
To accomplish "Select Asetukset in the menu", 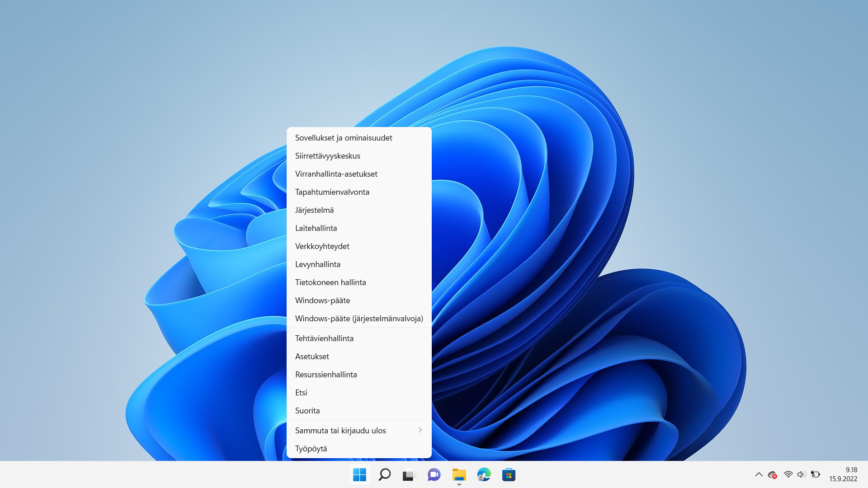I will coord(312,356).
